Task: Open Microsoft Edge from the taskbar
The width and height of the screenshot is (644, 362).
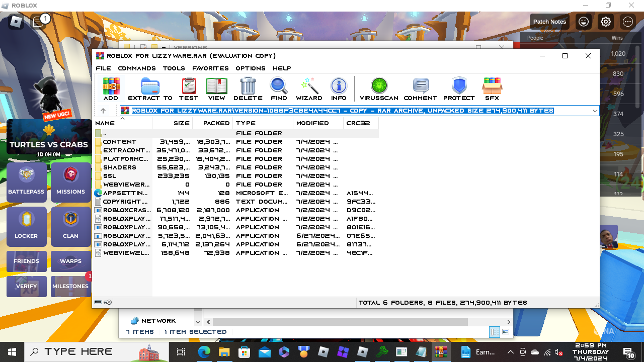Action: click(x=204, y=351)
